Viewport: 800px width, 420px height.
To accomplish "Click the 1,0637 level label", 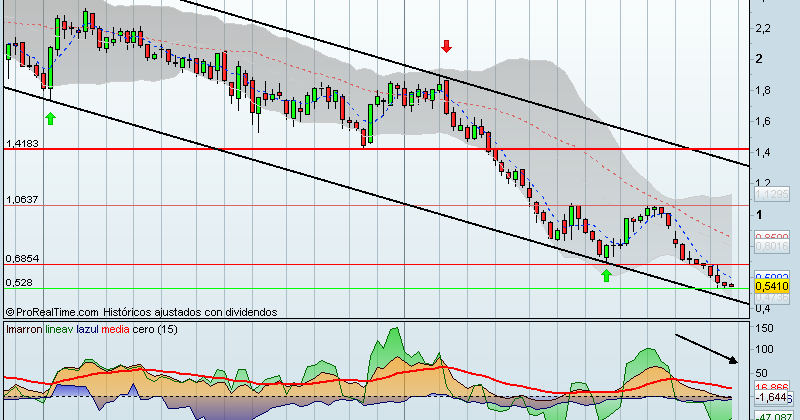I will pyautogui.click(x=22, y=200).
